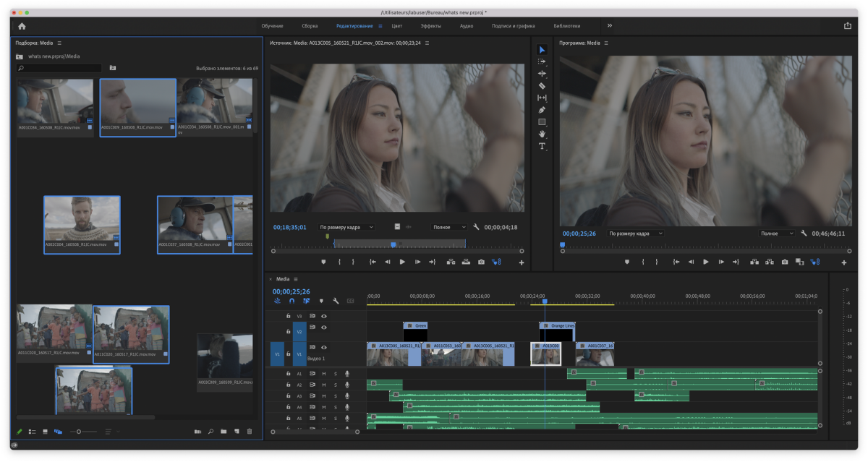Switch to Подписи и графика workspace
Image resolution: width=868 pixels, height=462 pixels.
coord(514,26)
